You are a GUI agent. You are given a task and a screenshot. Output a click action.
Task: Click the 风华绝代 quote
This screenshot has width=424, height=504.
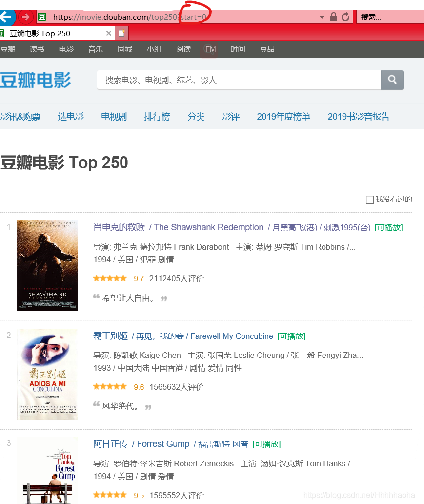click(120, 406)
